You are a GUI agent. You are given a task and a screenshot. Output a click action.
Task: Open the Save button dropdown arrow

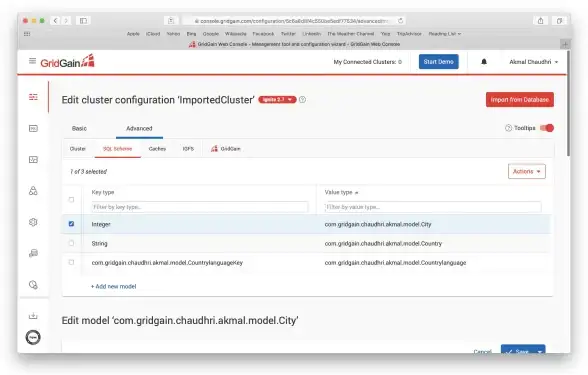(x=540, y=352)
